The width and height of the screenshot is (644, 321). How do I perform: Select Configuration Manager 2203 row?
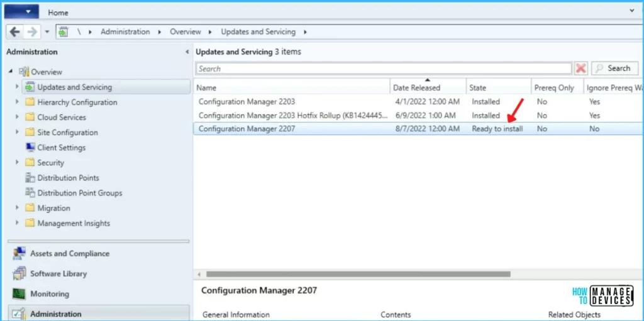(x=418, y=101)
